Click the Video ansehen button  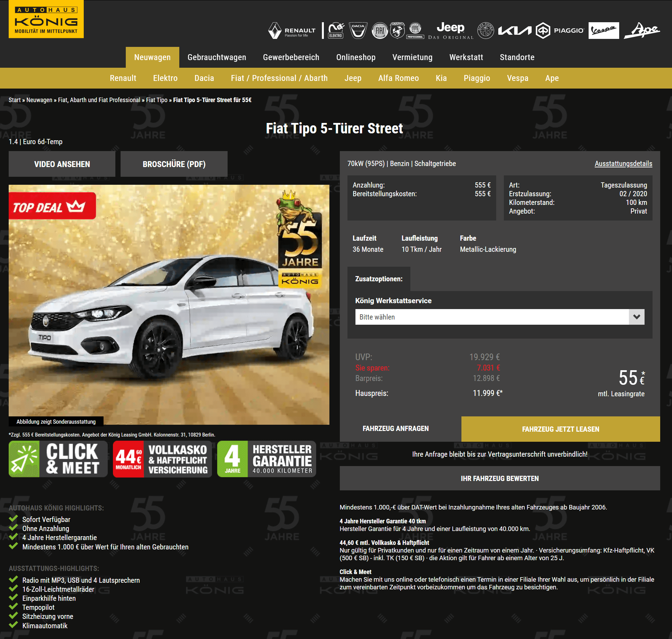pyautogui.click(x=62, y=164)
